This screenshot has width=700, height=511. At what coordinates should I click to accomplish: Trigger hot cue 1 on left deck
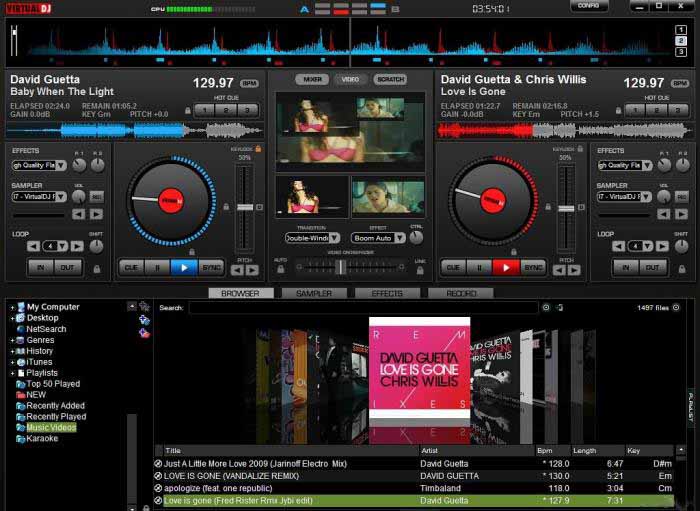pos(205,110)
